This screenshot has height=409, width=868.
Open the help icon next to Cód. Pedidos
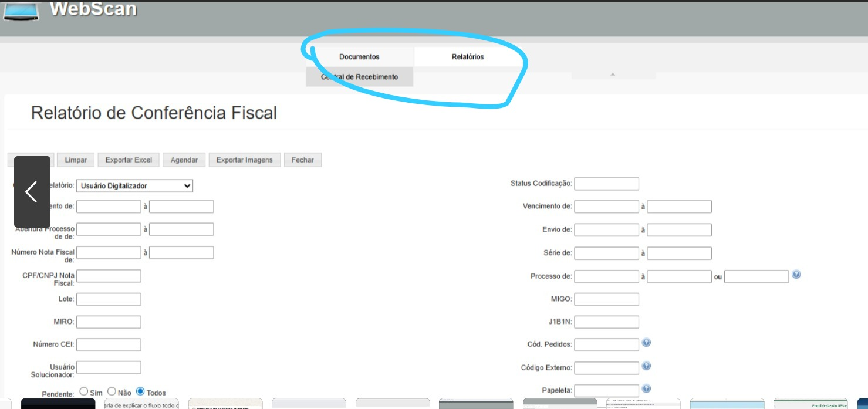tap(646, 343)
